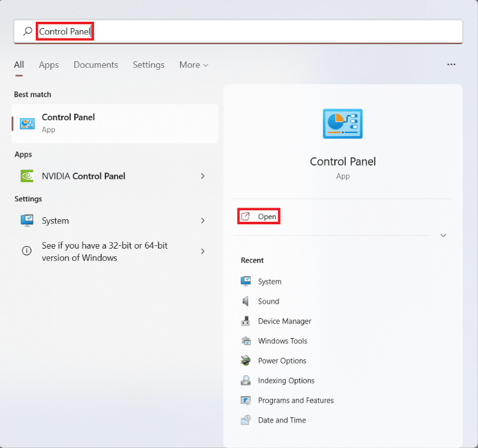Switch to the Documents filter tab
Screen dimensions: 478x448
click(96, 65)
